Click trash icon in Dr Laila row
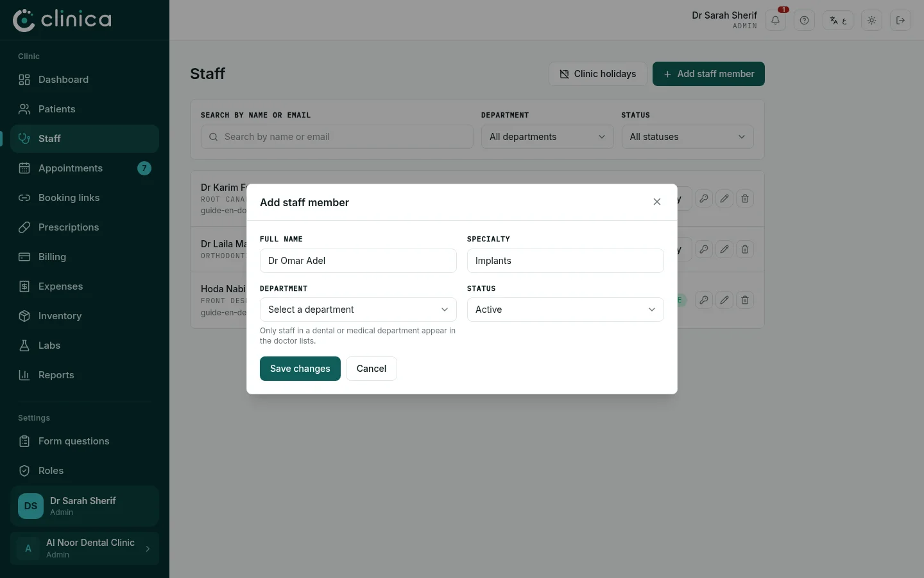The width and height of the screenshot is (924, 578). (x=745, y=249)
